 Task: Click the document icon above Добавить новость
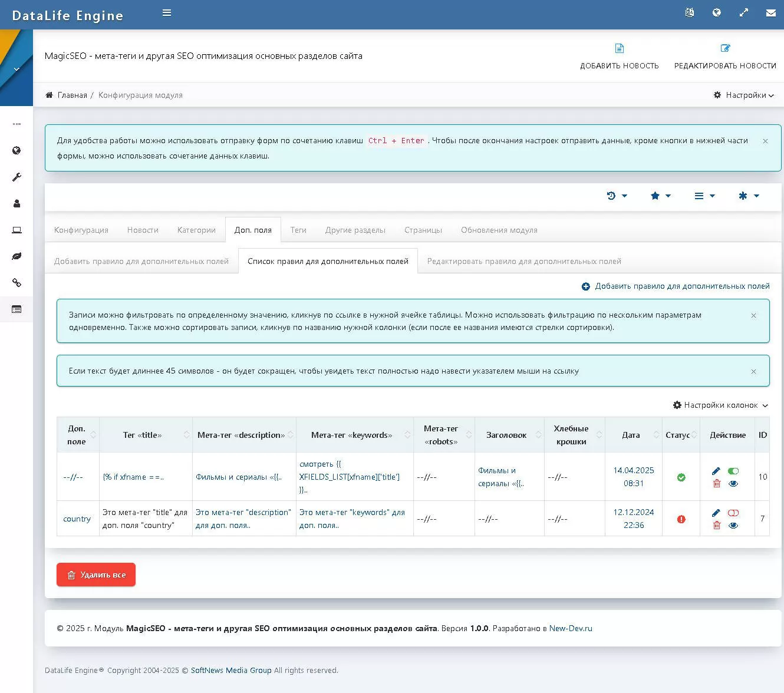pos(620,48)
